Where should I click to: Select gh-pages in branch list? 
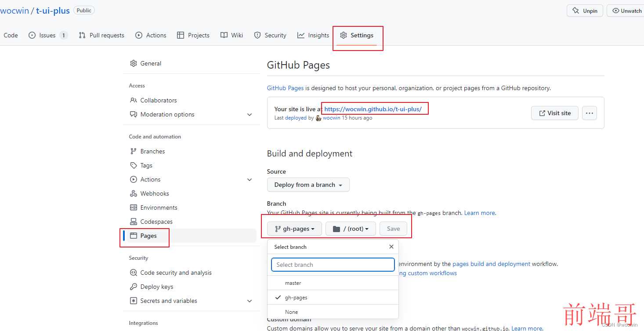(333, 298)
